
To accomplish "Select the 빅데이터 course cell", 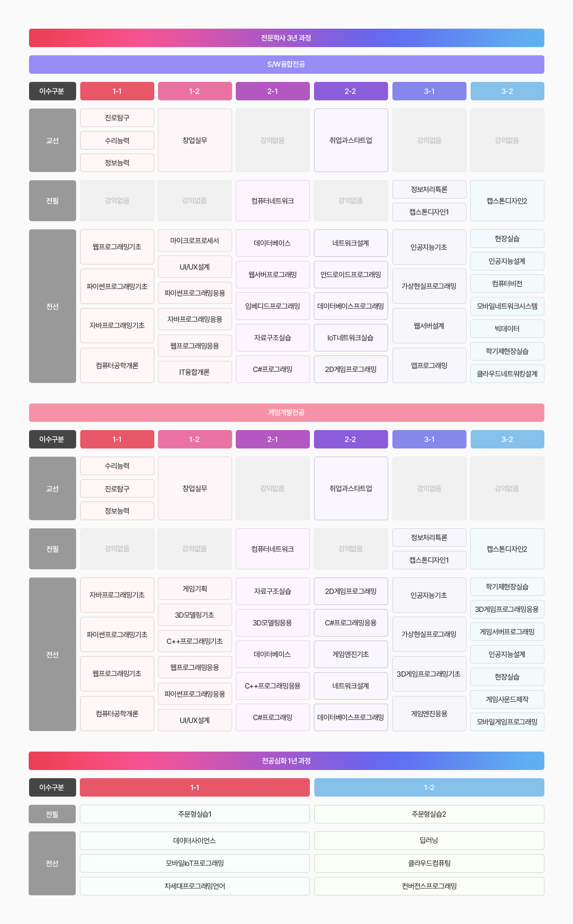I will click(x=507, y=328).
